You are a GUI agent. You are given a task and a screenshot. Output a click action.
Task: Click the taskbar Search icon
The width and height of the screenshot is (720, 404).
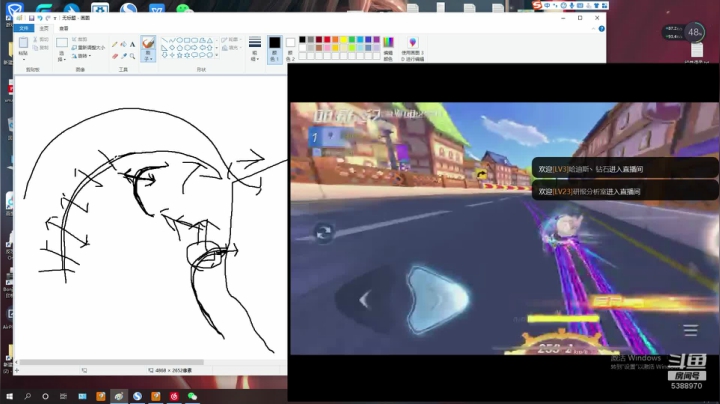tap(27, 396)
